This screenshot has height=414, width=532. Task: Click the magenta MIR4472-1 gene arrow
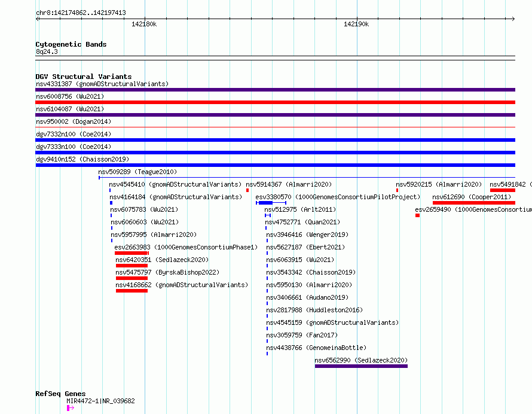(71, 408)
